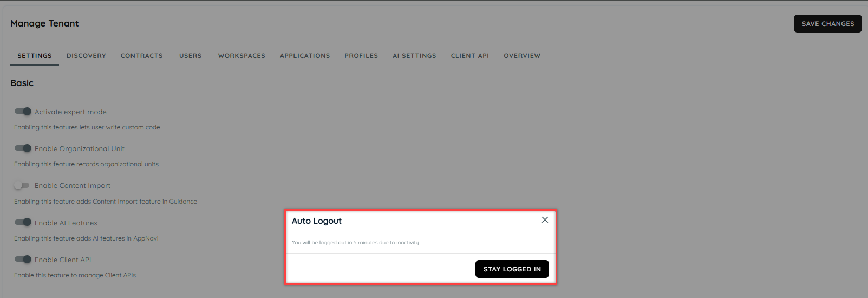868x298 pixels.
Task: Click the 'Activate expert mode' label
Action: tap(70, 112)
